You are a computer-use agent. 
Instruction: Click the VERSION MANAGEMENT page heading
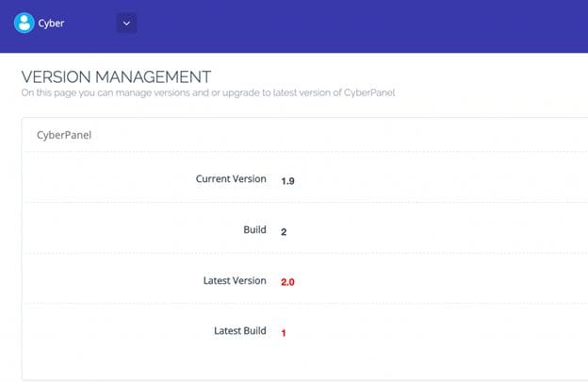[116, 76]
